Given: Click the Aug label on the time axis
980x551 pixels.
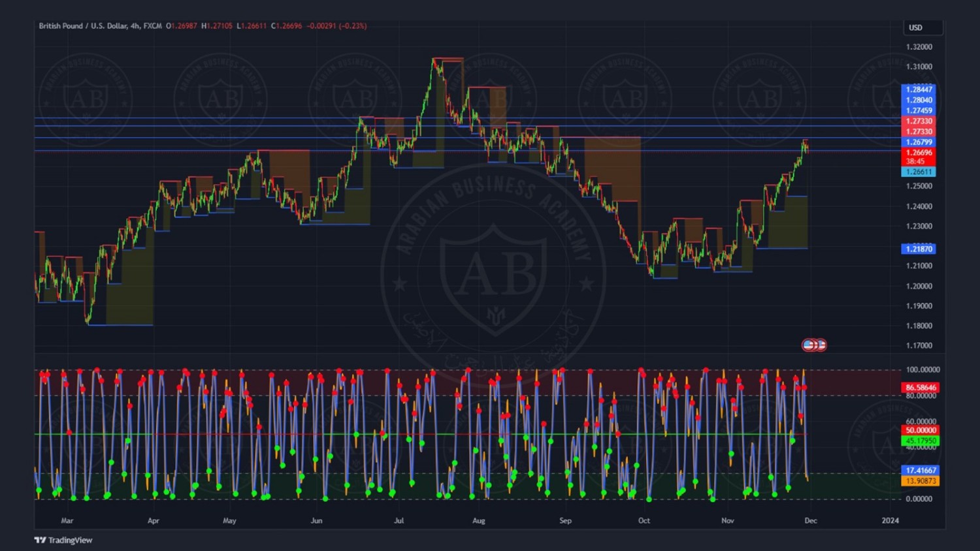Looking at the screenshot, I should pos(479,520).
